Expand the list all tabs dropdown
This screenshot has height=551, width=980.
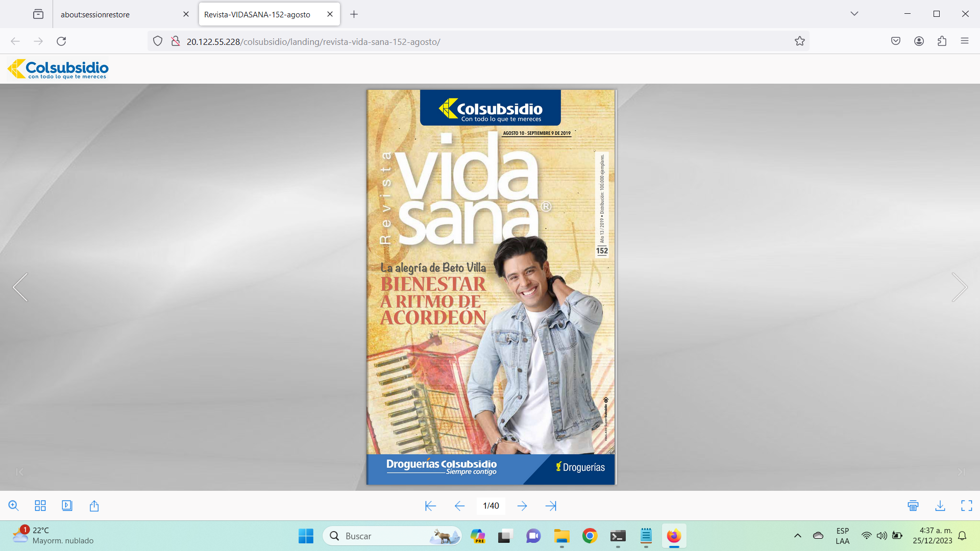pos(854,14)
